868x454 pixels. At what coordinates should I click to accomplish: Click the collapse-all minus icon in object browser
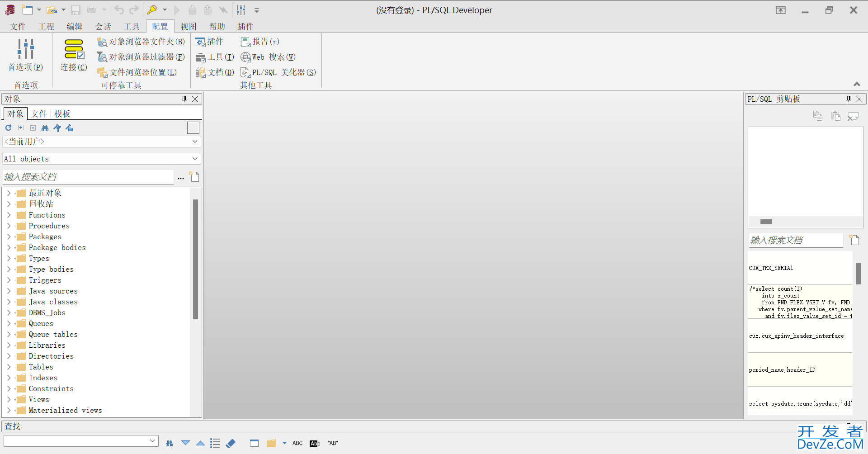pyautogui.click(x=33, y=128)
